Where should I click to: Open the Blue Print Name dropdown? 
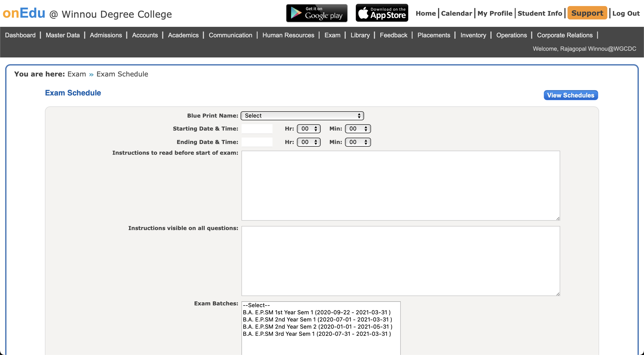pyautogui.click(x=302, y=116)
